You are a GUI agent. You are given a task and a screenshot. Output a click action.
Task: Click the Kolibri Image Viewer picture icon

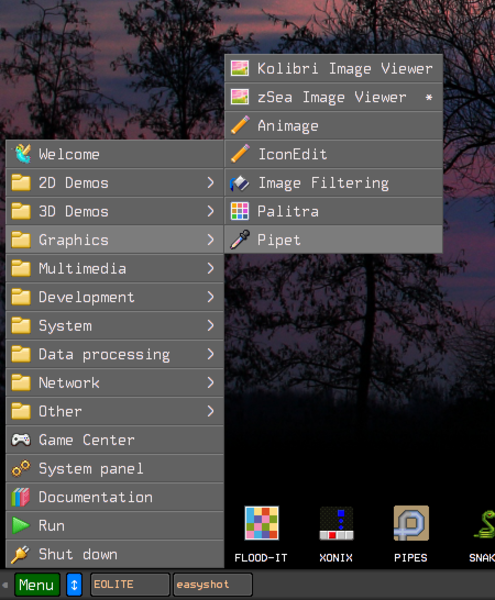point(240,68)
